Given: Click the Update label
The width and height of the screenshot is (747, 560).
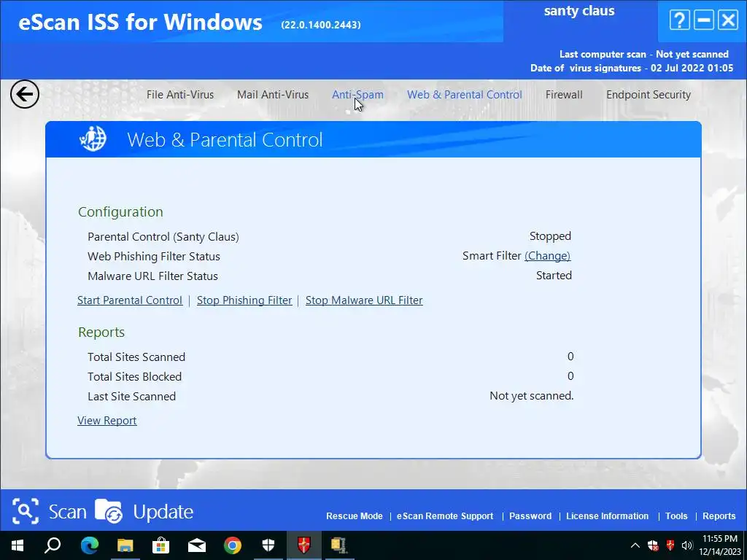Looking at the screenshot, I should 163,512.
